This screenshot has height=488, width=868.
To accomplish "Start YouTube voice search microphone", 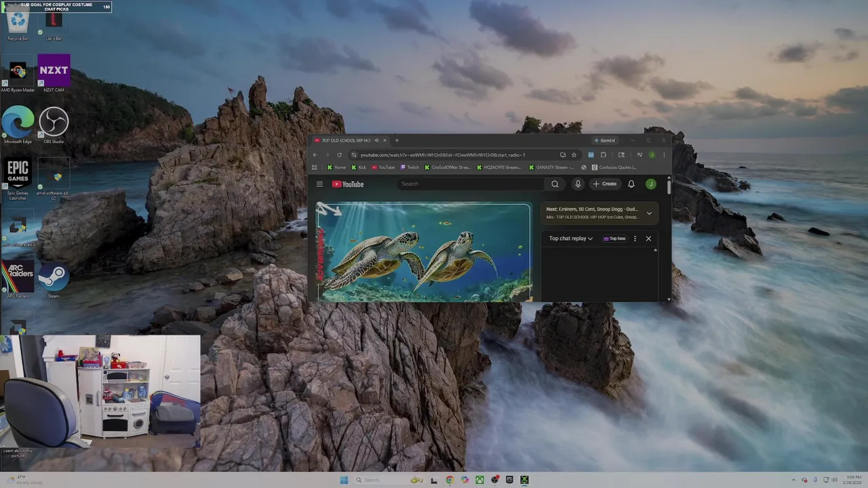I will pos(578,184).
